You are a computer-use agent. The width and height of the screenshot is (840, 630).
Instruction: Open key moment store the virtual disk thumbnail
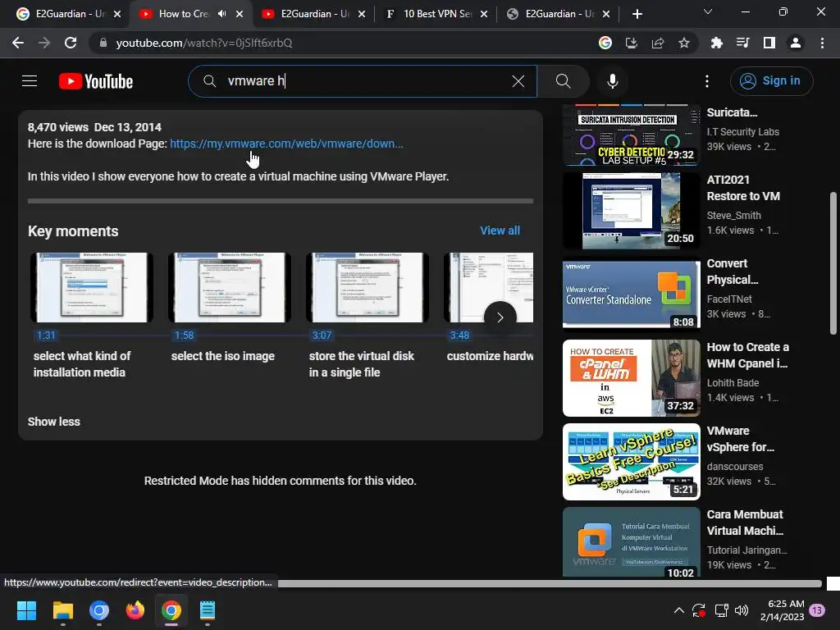367,287
